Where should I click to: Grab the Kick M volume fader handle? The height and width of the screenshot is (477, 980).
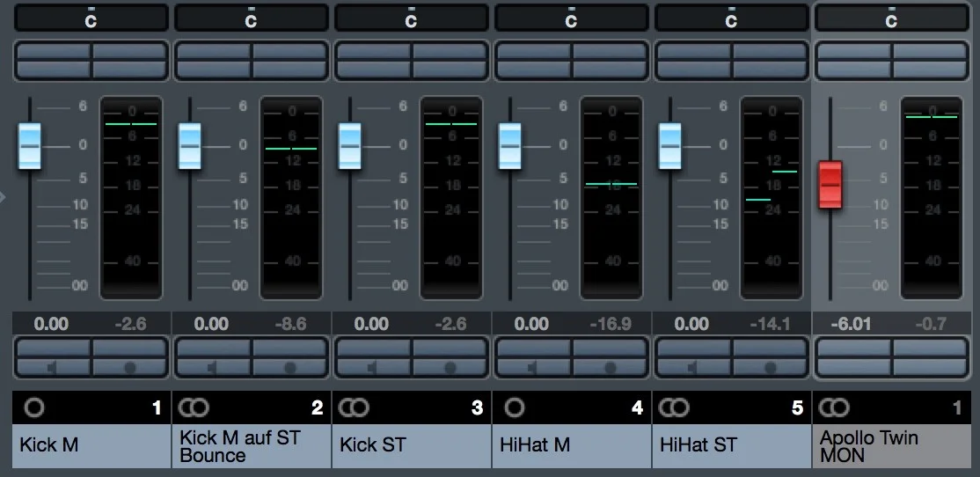pos(29,146)
